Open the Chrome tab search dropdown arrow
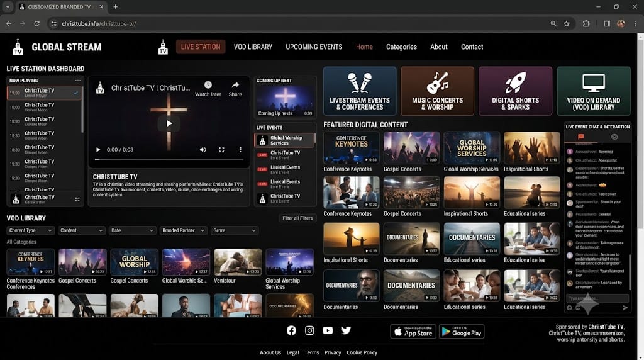The width and height of the screenshot is (644, 360). coord(8,6)
